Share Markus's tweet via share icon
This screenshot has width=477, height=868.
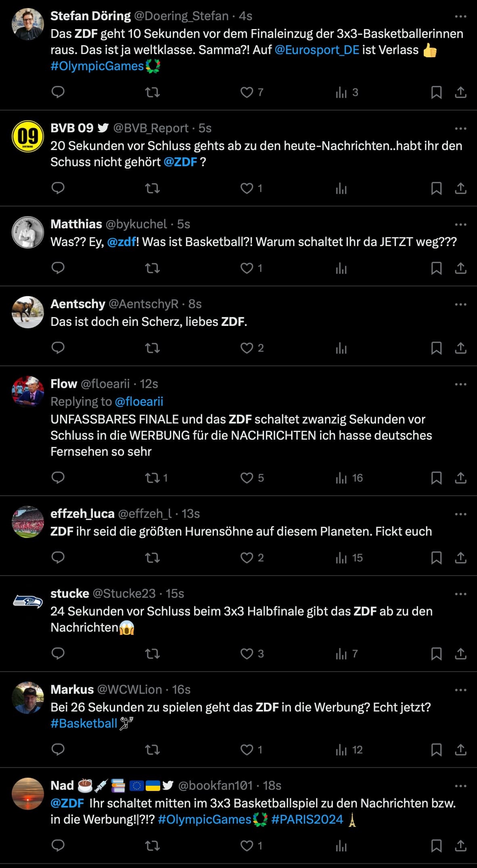coord(460,750)
